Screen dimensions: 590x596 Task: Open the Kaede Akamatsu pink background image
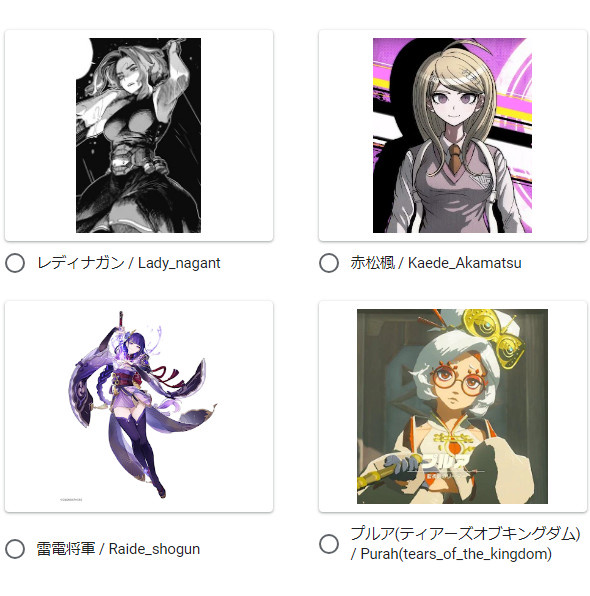452,135
